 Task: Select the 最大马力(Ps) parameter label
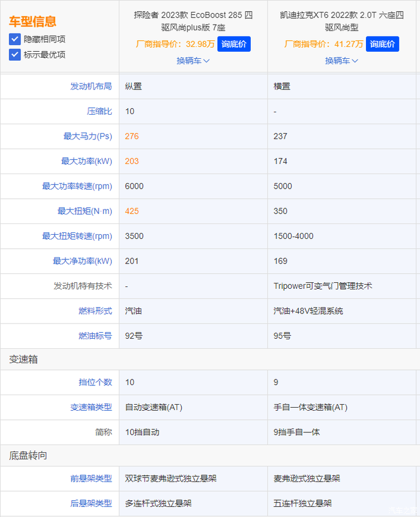pyautogui.click(x=88, y=136)
